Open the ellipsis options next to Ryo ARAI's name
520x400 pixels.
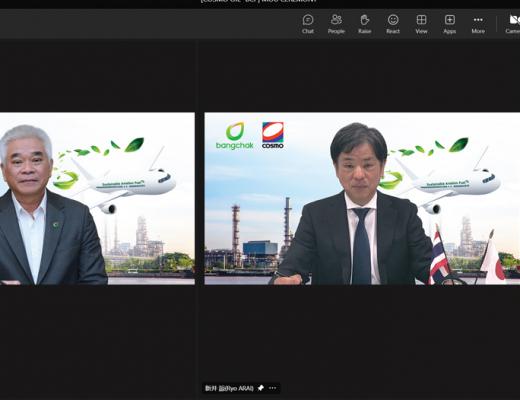pyautogui.click(x=272, y=388)
